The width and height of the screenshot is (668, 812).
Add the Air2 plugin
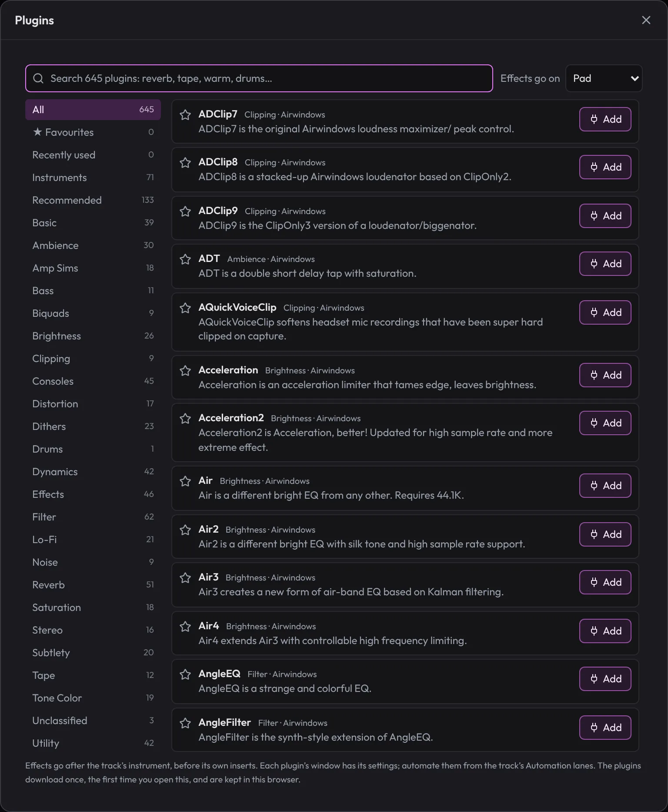605,534
